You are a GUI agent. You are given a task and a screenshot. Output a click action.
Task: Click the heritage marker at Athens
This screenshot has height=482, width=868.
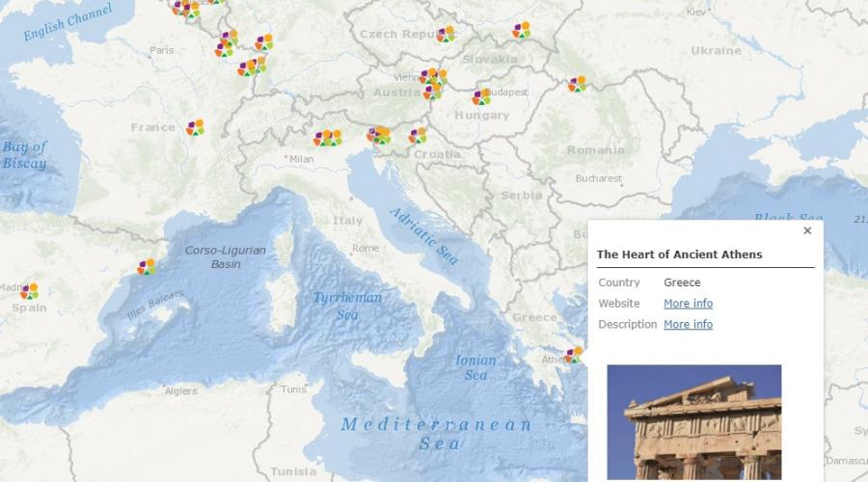(x=575, y=355)
